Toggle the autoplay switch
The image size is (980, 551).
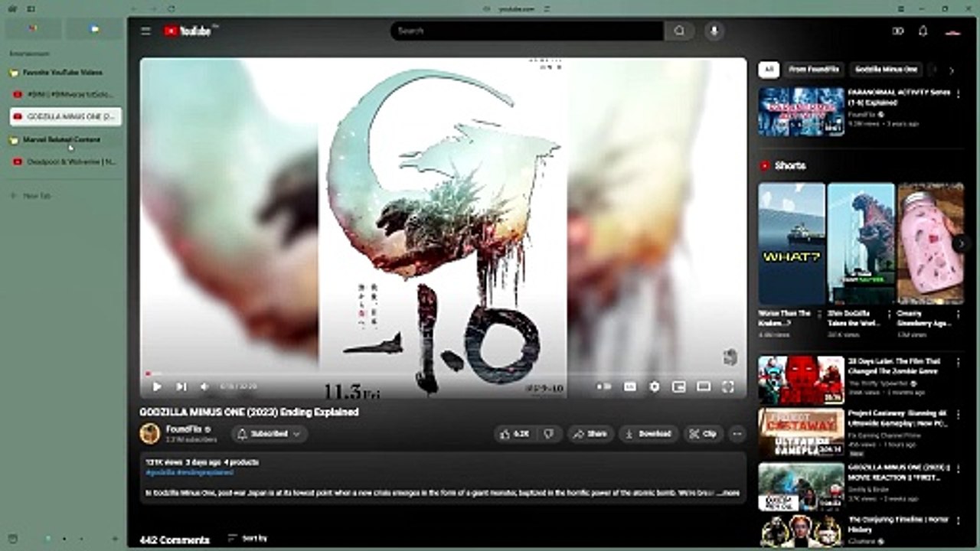point(604,387)
